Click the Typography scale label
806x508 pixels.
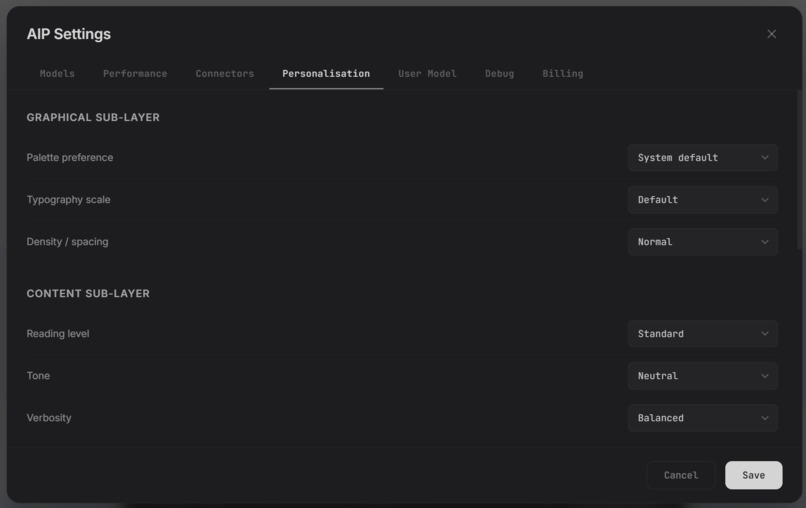point(68,199)
